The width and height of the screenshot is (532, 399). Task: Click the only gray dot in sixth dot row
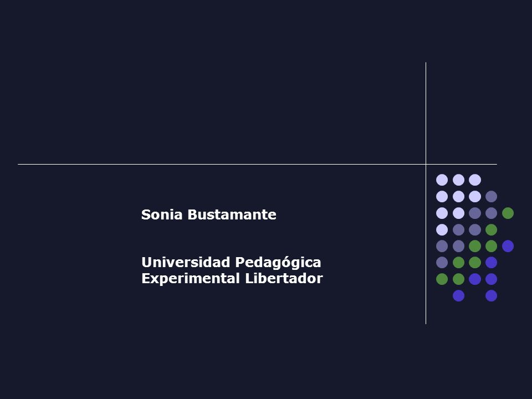(x=442, y=263)
